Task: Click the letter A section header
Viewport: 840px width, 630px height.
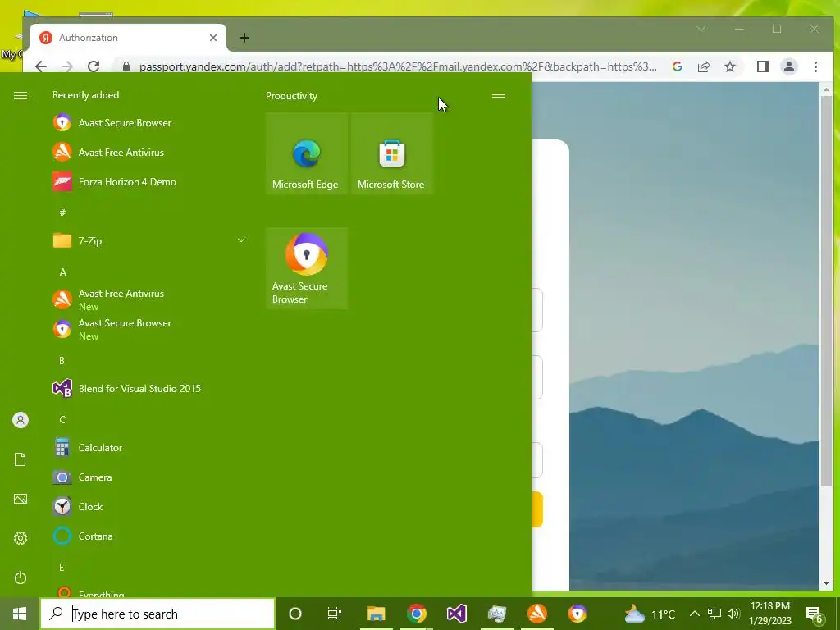Action: 62,272
